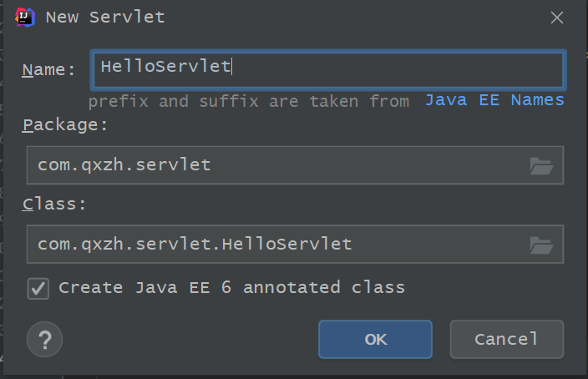Confirm servlet creation with OK
Image resolution: width=588 pixels, height=379 pixels.
pos(375,340)
